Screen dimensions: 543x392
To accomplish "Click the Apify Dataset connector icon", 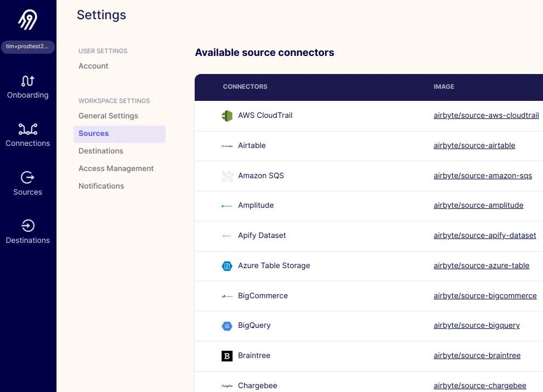I will pos(227,236).
